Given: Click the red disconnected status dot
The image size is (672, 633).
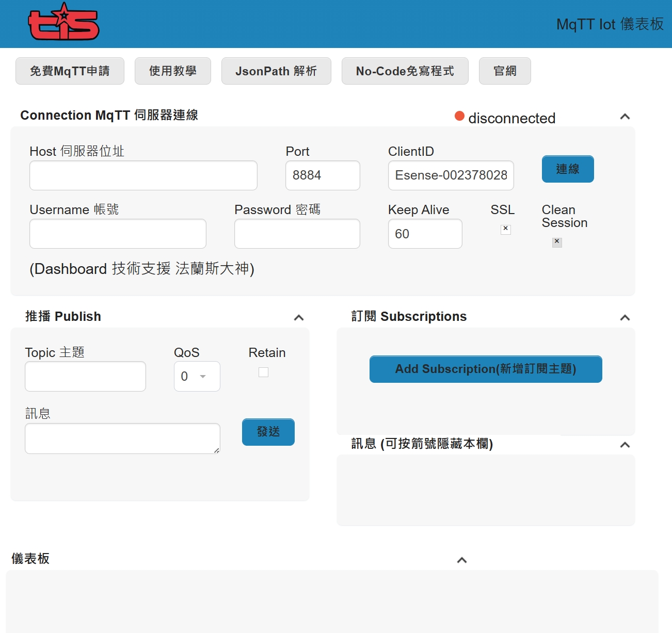Looking at the screenshot, I should [x=459, y=116].
